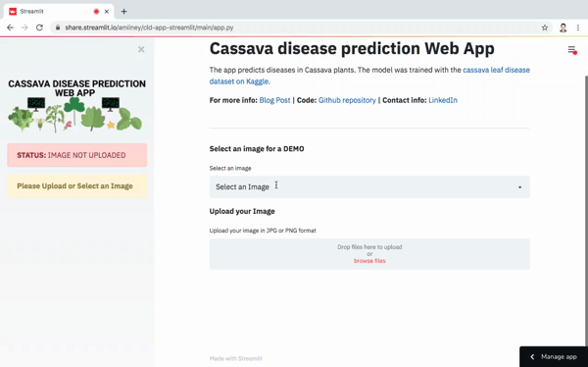The width and height of the screenshot is (588, 367).
Task: Open the LinkedIn contact link
Action: click(443, 100)
